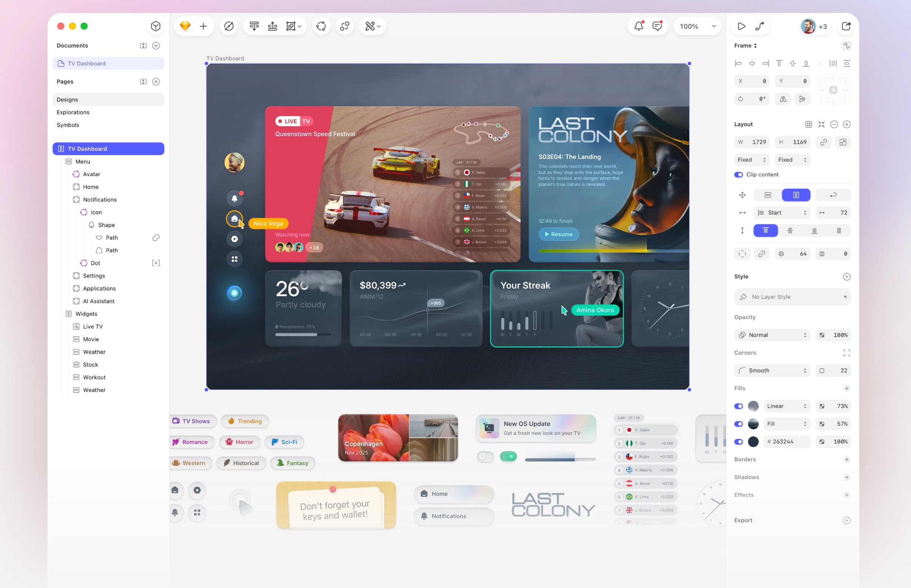The image size is (911, 588).
Task: Open the Normal blend mode dropdown
Action: tap(772, 335)
